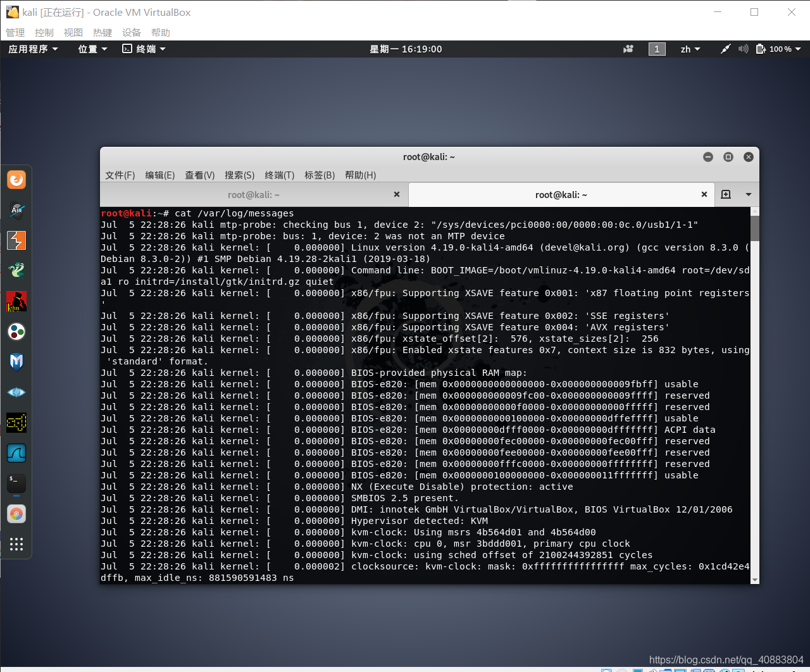Open VirtualBox 控制 menu
The height and width of the screenshot is (672, 810).
[44, 32]
